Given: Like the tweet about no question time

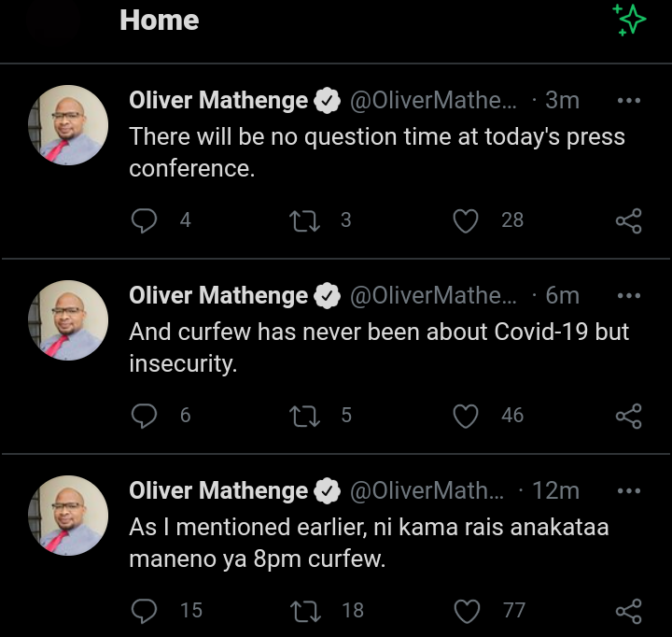Looking at the screenshot, I should pos(465,220).
